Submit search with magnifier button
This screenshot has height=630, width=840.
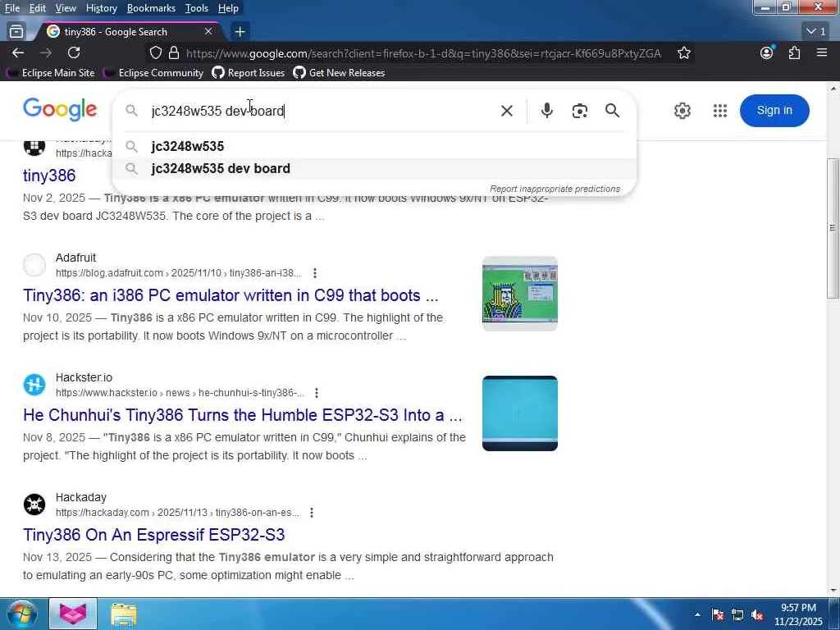612,111
